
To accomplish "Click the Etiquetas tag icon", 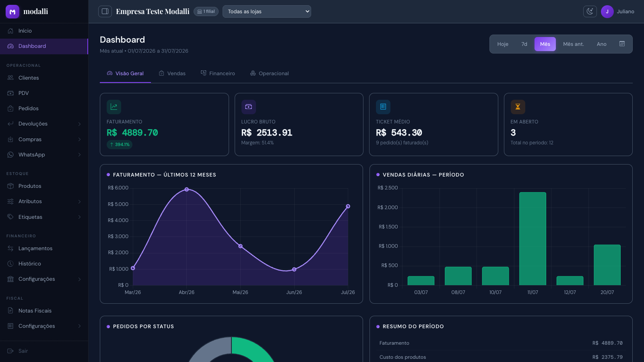I will point(10,217).
